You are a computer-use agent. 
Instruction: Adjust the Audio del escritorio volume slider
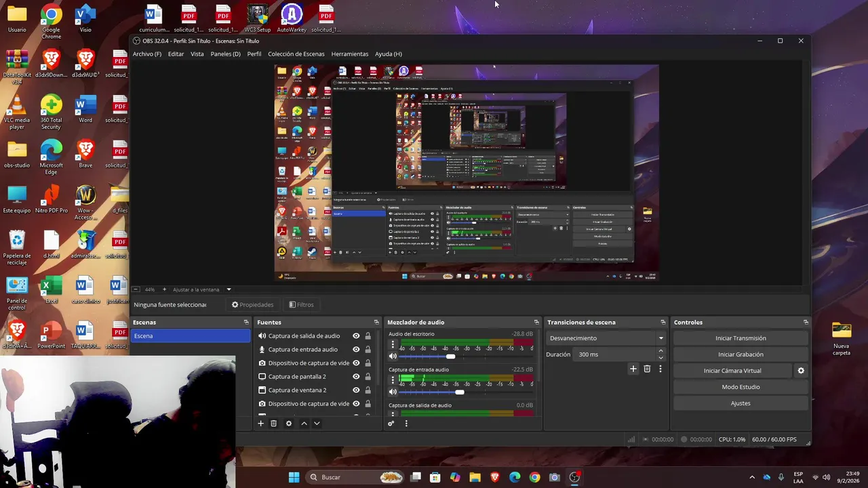[x=451, y=356]
